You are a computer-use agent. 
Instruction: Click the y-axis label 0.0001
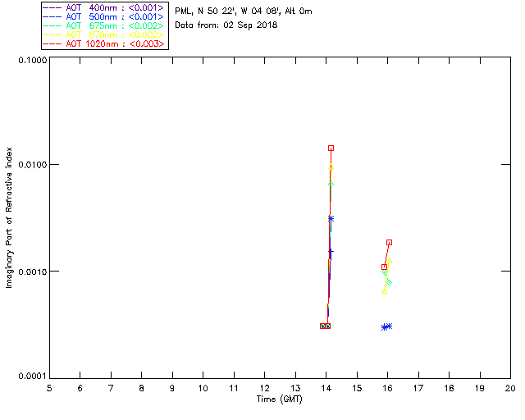pyautogui.click(x=33, y=377)
